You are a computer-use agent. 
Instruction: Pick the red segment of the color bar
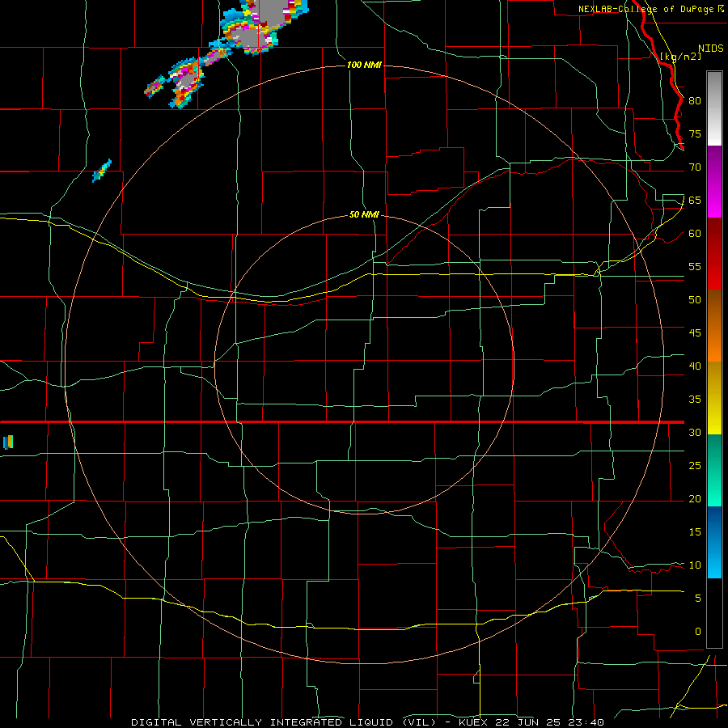[x=714, y=253]
